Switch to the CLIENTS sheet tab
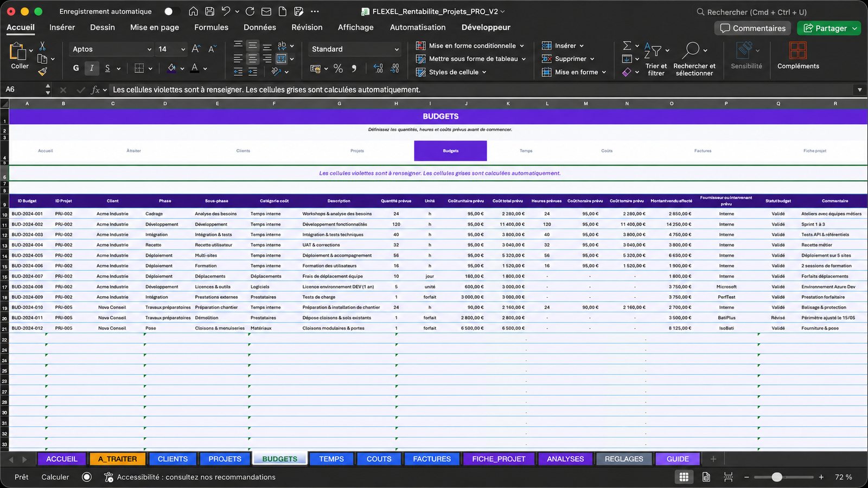868x488 pixels. click(x=173, y=459)
